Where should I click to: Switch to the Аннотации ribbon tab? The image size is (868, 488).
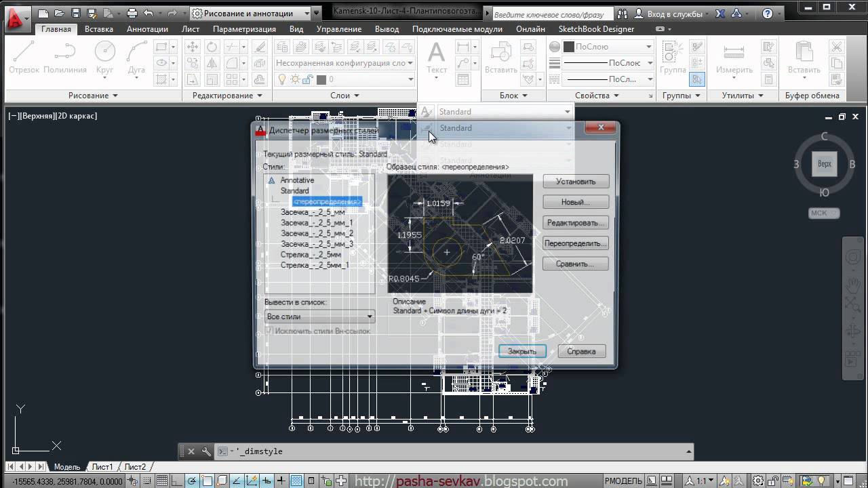[x=147, y=29]
